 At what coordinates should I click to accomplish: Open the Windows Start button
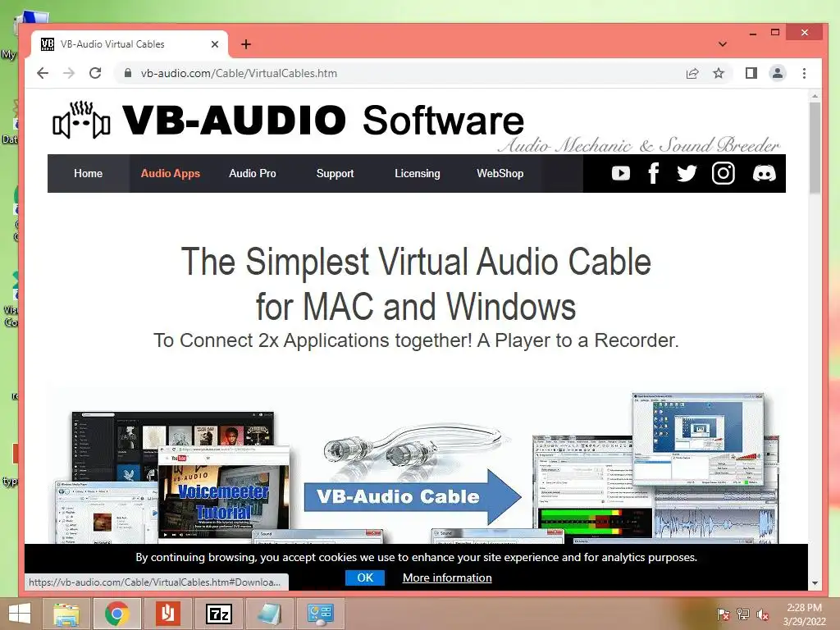[20, 614]
